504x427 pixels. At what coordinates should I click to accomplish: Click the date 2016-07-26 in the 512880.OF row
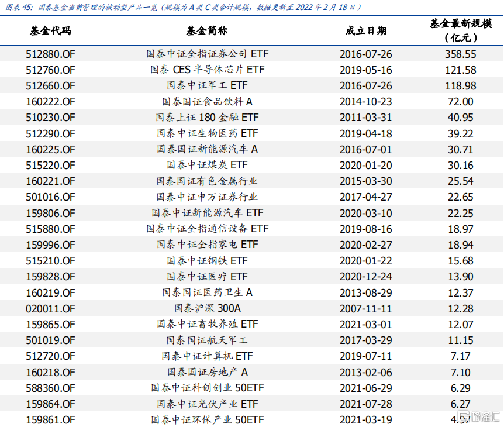(x=366, y=54)
